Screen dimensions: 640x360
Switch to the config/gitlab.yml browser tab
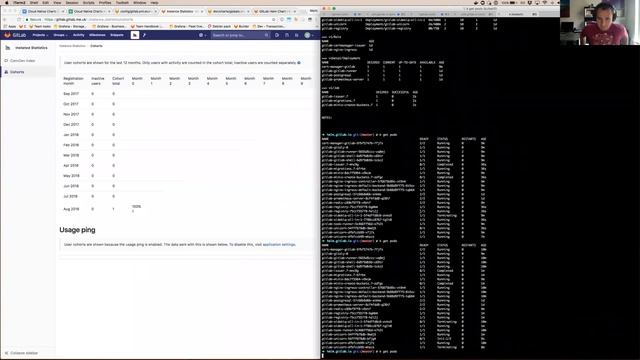[x=136, y=11]
